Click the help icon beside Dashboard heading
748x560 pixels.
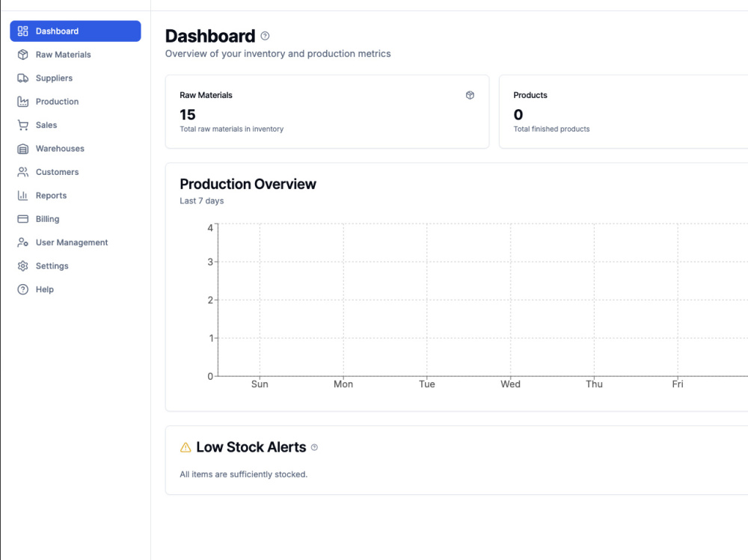pyautogui.click(x=266, y=36)
